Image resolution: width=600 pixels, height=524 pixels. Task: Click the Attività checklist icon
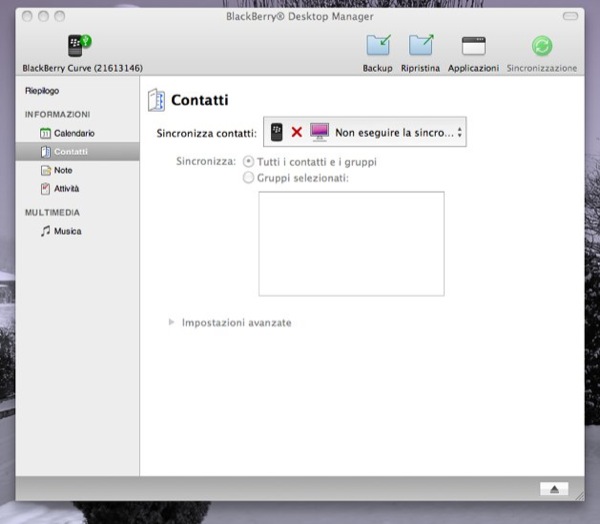pyautogui.click(x=45, y=189)
